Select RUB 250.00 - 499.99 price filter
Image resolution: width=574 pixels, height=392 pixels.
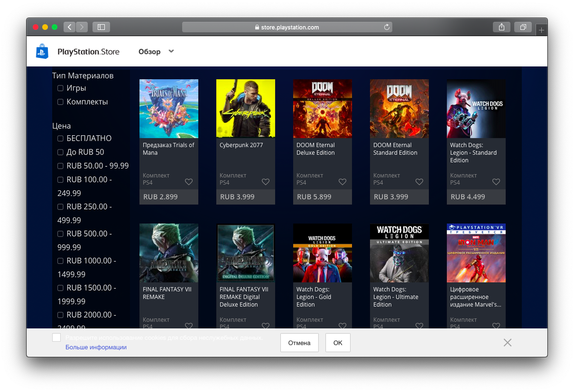(60, 207)
